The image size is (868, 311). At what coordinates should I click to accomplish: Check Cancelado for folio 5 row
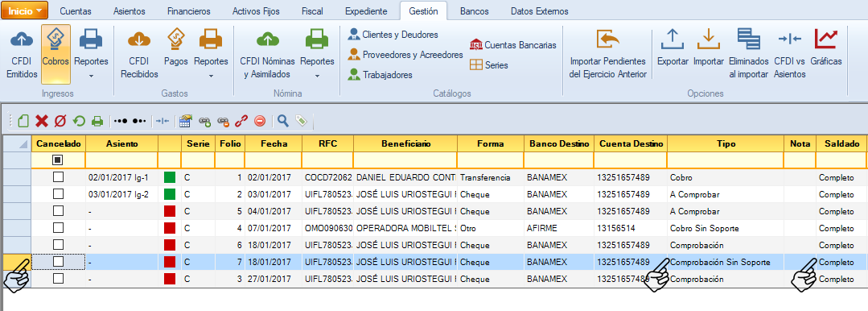pyautogui.click(x=58, y=211)
